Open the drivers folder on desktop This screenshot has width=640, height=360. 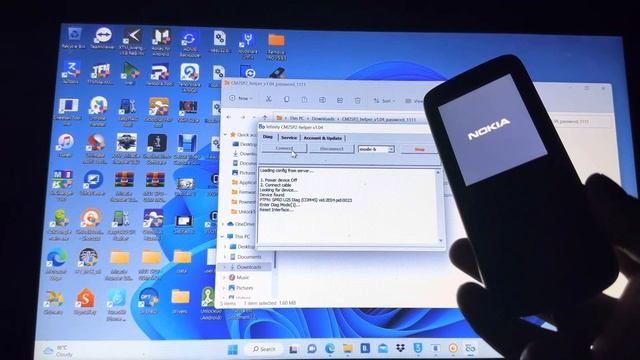(180, 301)
